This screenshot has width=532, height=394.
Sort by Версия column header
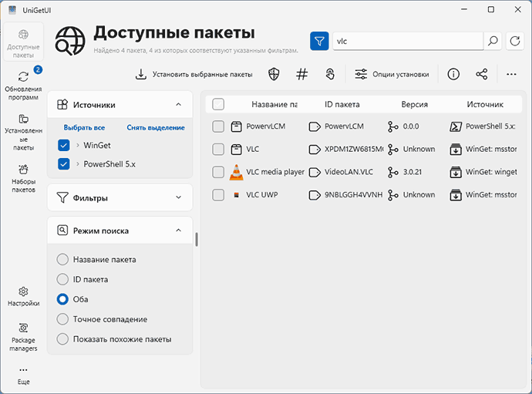[415, 105]
